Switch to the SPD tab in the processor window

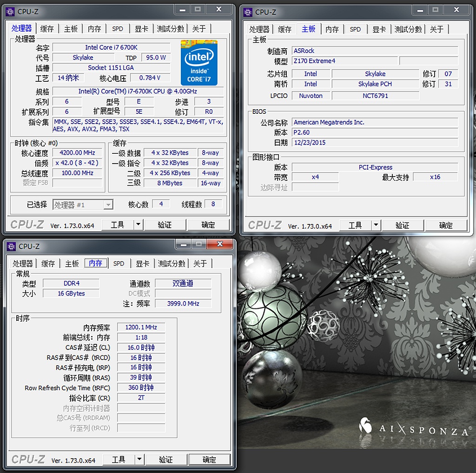[x=117, y=28]
